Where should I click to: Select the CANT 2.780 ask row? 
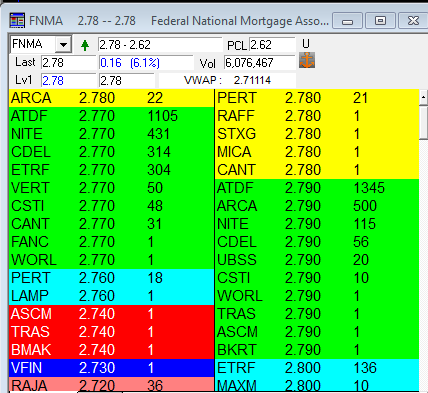pos(317,170)
